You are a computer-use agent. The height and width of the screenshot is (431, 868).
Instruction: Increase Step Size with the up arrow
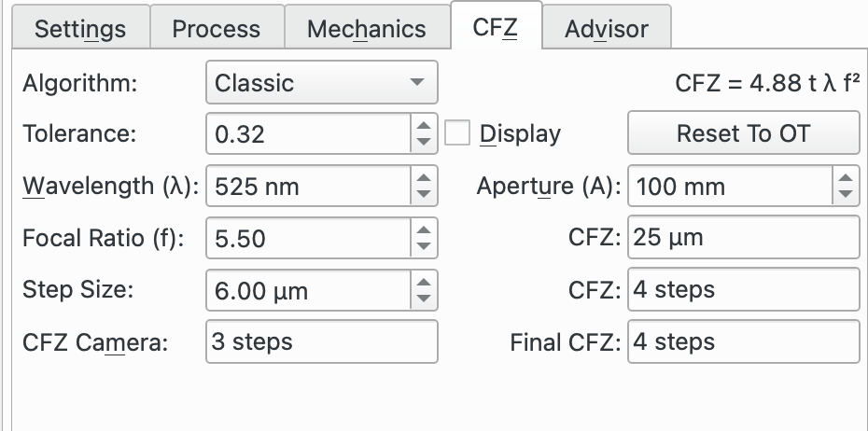click(424, 283)
